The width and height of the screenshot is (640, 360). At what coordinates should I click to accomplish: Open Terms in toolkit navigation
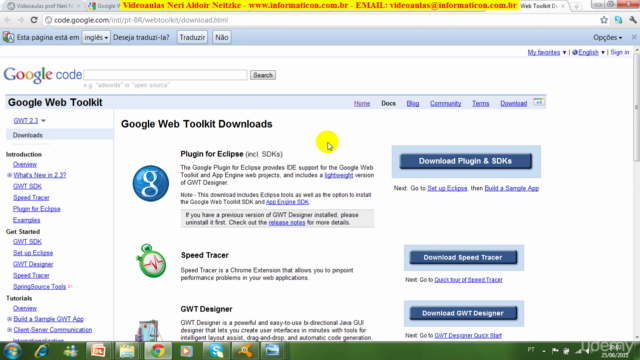480,104
